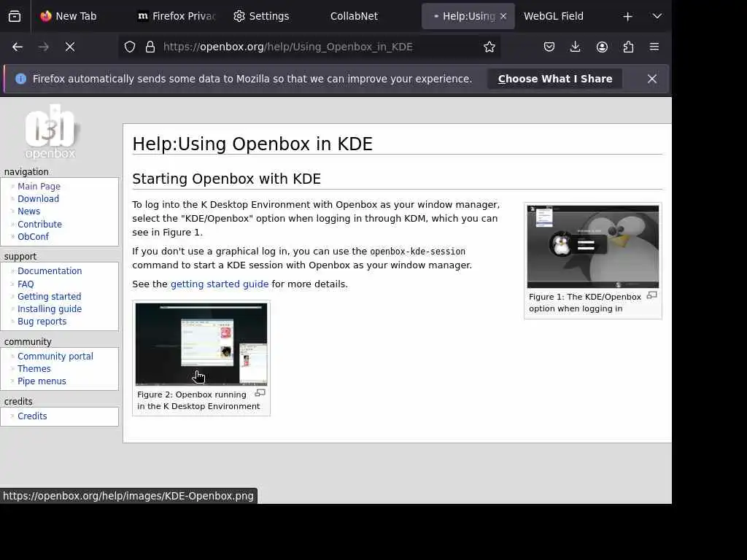This screenshot has height=560, width=747.
Task: Click Figure 1 caption text
Action: point(585,303)
